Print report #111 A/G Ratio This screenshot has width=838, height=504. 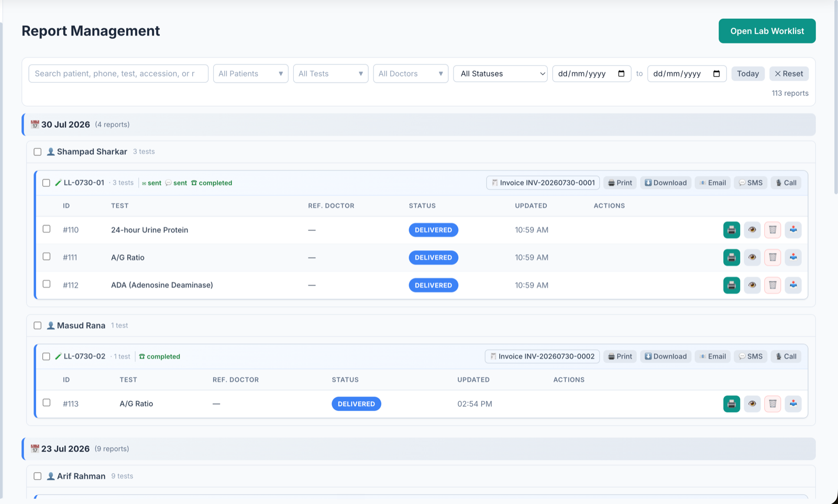coord(732,257)
